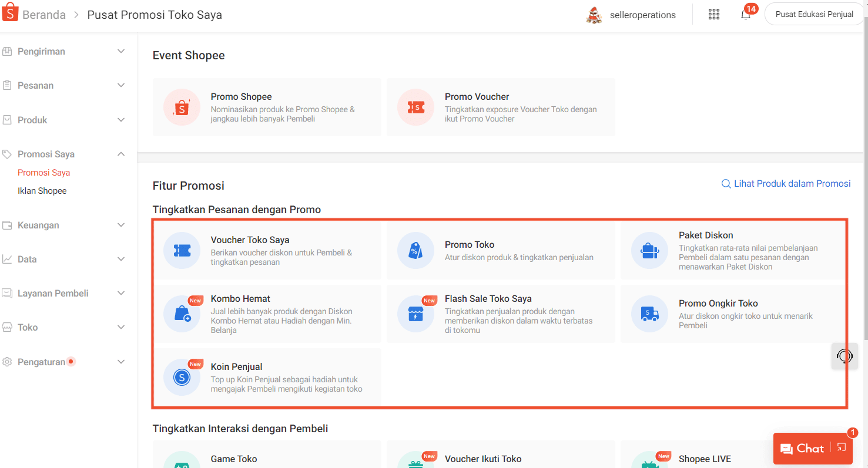The height and width of the screenshot is (468, 868).
Task: Open the Chat button
Action: pyautogui.click(x=802, y=449)
